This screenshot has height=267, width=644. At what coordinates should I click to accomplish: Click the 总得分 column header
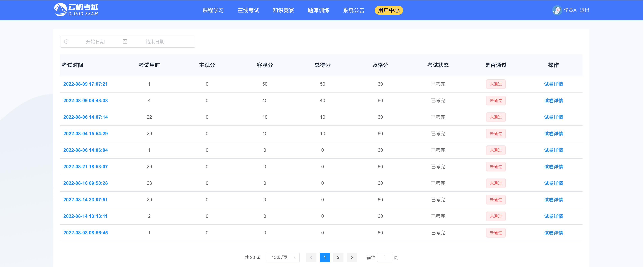(323, 65)
